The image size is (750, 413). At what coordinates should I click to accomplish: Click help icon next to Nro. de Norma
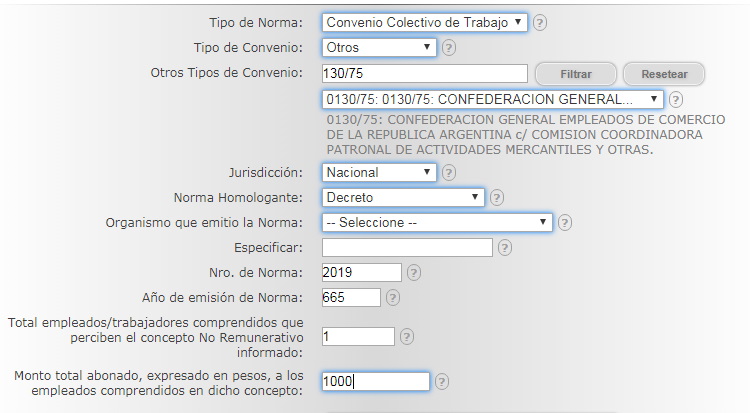pos(414,272)
